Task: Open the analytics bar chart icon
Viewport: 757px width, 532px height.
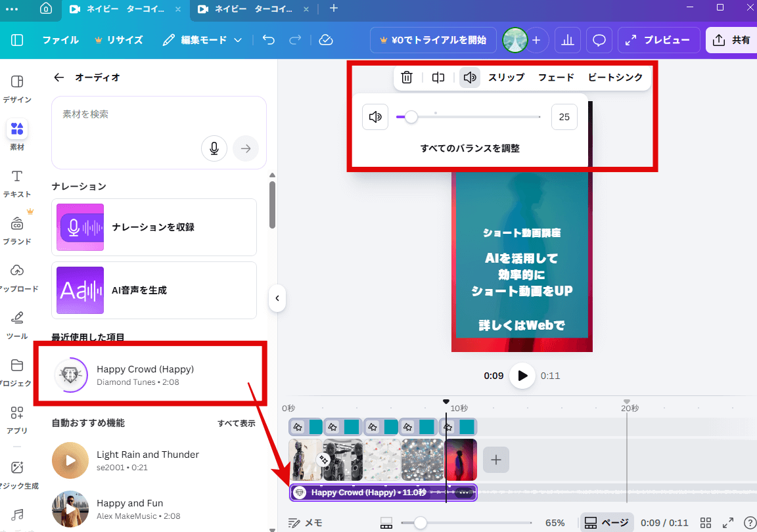Action: (x=567, y=40)
